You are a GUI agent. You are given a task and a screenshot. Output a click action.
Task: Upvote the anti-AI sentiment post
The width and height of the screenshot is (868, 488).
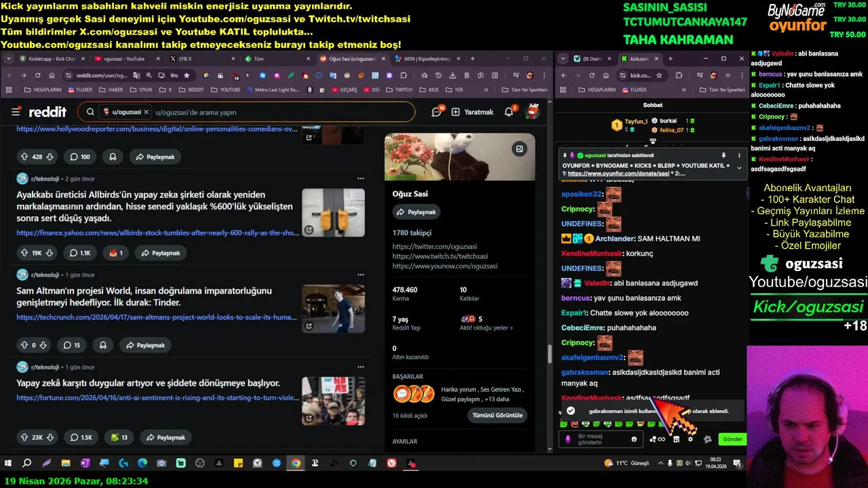[24, 437]
